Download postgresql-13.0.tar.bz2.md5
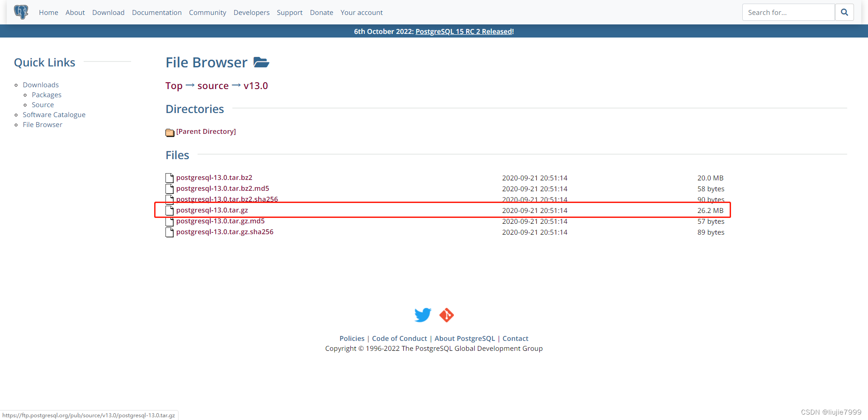 tap(223, 188)
